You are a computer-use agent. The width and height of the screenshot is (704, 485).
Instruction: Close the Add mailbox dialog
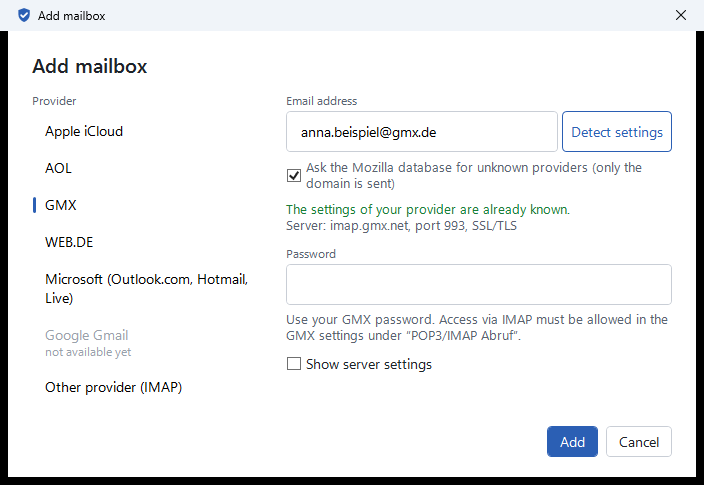click(x=681, y=15)
